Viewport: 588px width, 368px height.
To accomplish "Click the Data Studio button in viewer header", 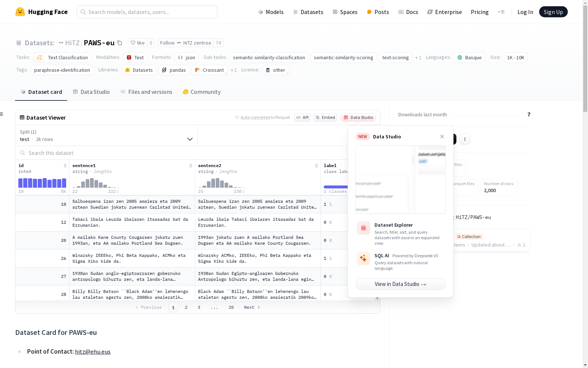I will click(x=358, y=117).
